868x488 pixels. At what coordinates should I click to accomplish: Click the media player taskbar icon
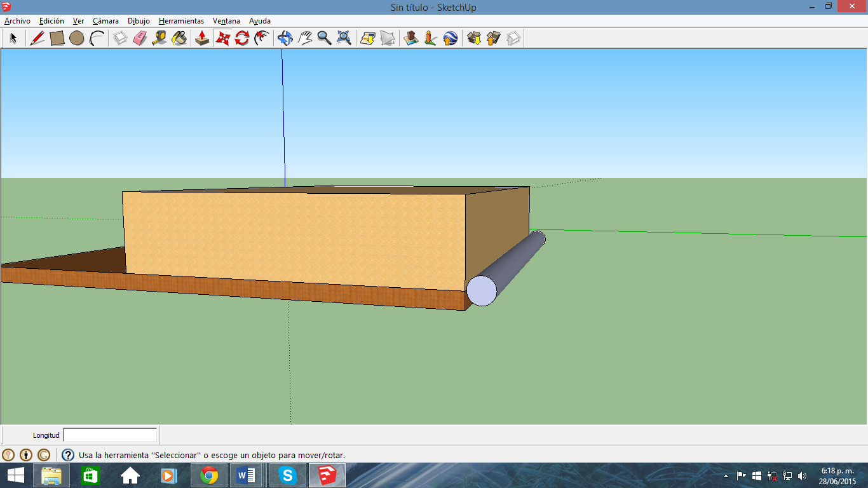(x=168, y=475)
